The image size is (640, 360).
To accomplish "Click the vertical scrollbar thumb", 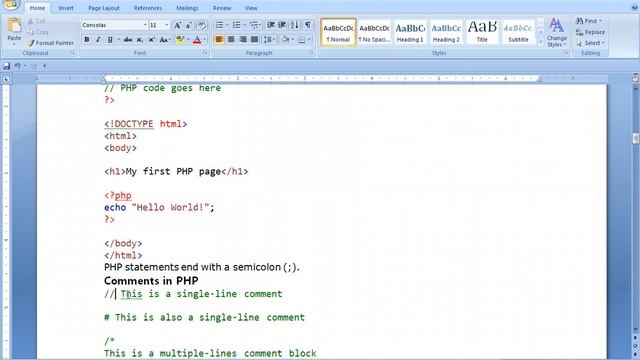I will point(636,138).
